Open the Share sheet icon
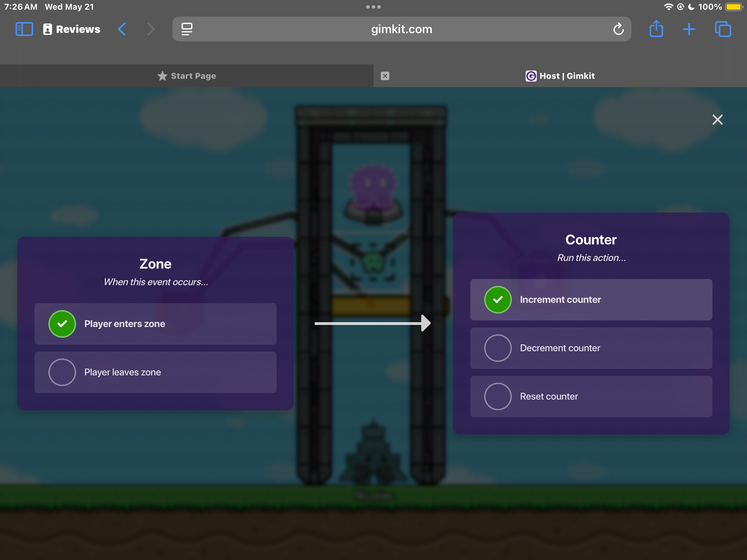 pyautogui.click(x=656, y=29)
